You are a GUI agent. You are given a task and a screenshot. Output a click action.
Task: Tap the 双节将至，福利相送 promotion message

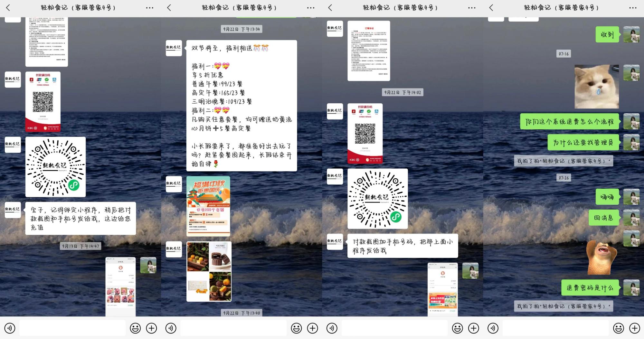(x=241, y=106)
